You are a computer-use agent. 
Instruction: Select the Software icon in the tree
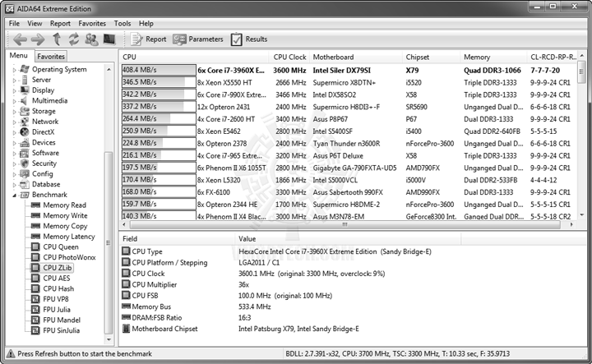tap(24, 153)
